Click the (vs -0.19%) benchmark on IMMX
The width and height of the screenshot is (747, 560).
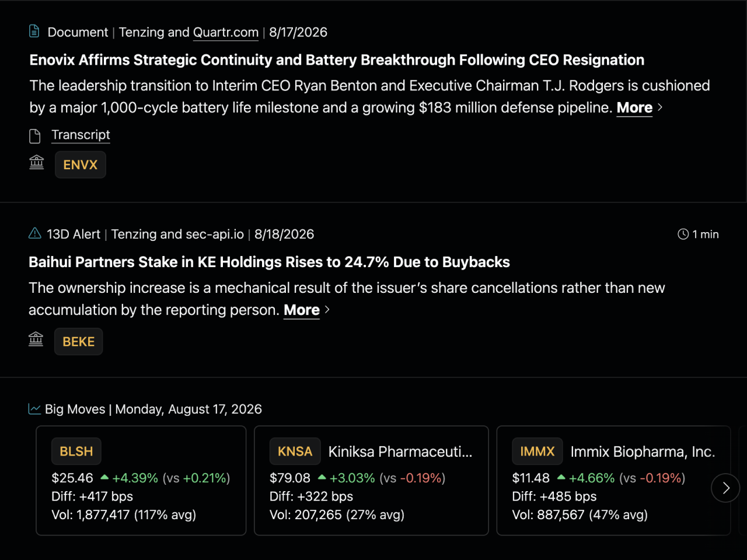click(x=652, y=478)
